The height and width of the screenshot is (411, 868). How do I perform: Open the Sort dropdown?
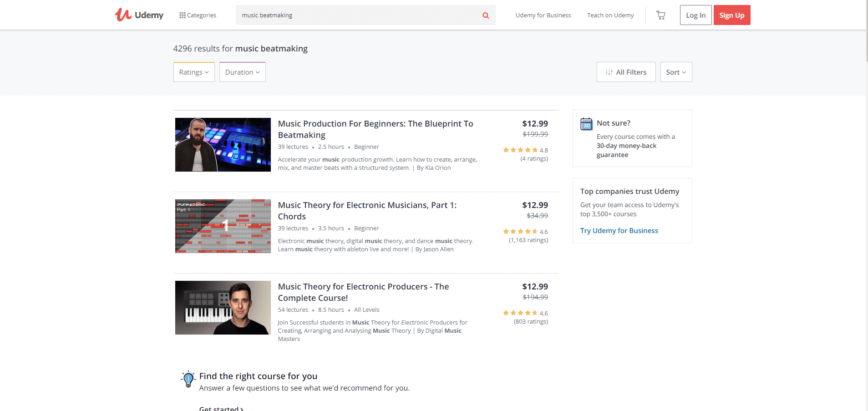(676, 72)
